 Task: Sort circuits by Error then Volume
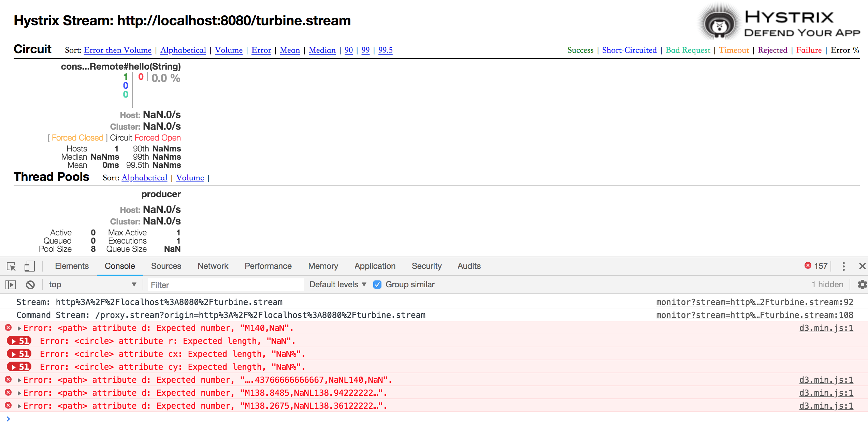point(117,50)
